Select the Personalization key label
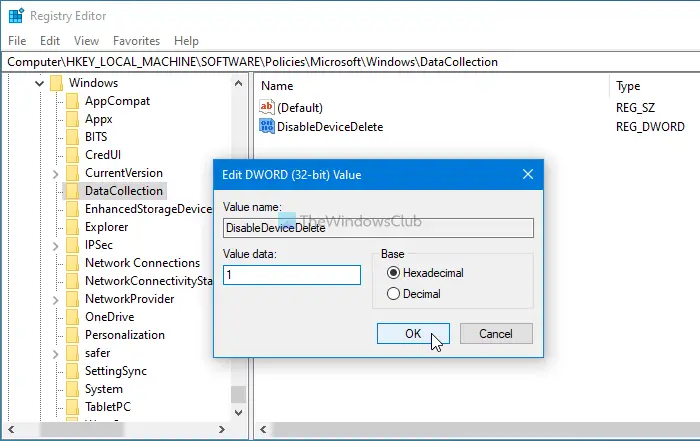This screenshot has width=700, height=441. click(x=125, y=335)
